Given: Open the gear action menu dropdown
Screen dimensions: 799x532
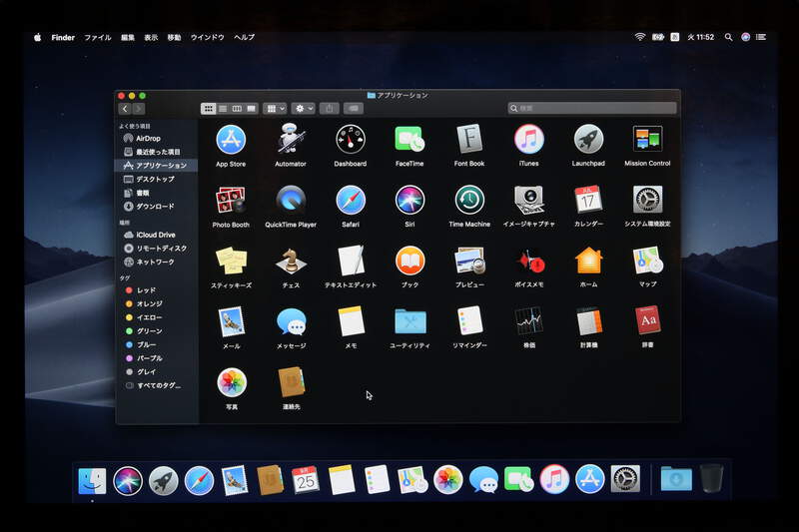Looking at the screenshot, I should point(304,109).
